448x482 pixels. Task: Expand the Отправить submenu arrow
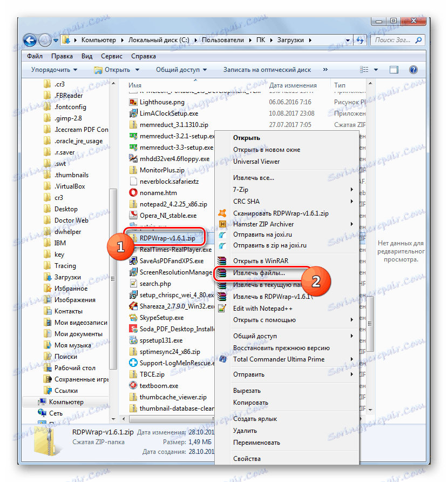pos(352,374)
